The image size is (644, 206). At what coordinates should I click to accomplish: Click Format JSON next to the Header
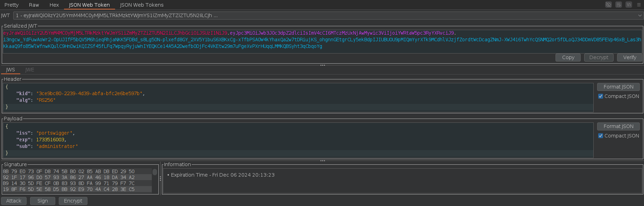[x=618, y=87]
